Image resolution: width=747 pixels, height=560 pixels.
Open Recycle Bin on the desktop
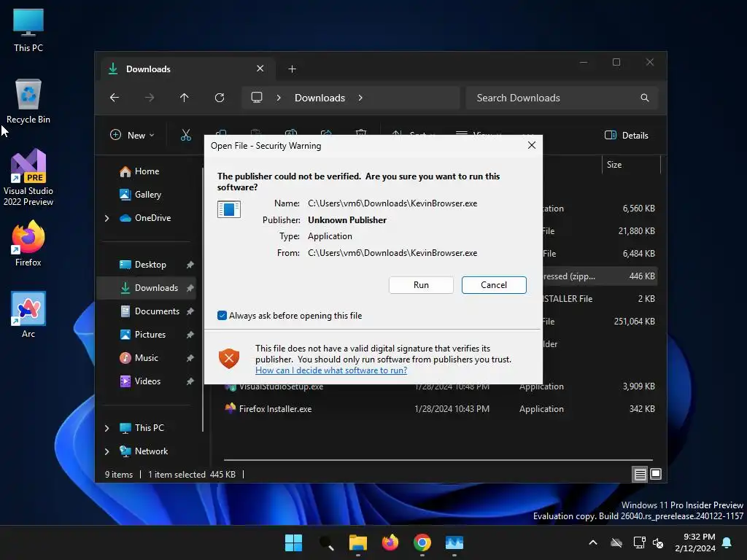coord(28,101)
